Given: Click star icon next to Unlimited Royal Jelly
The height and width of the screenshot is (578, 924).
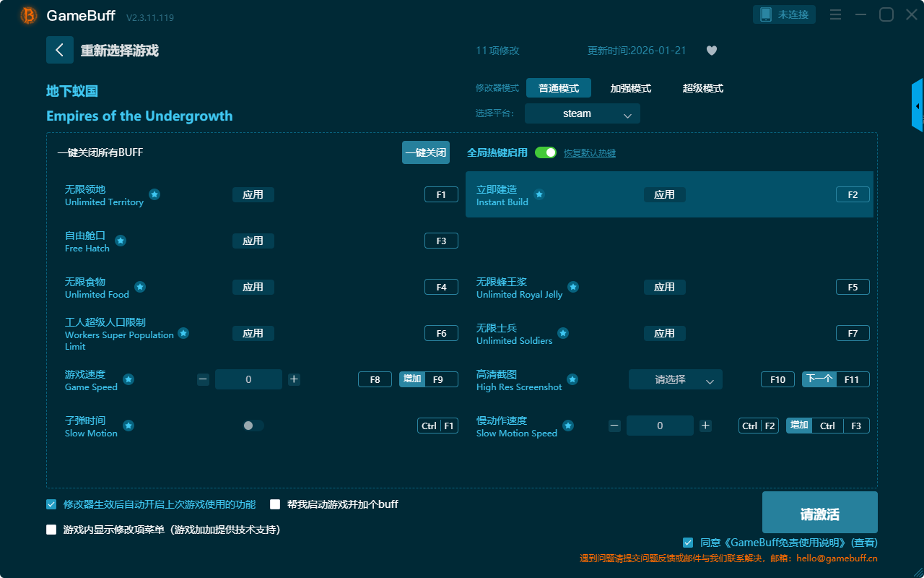Looking at the screenshot, I should click(573, 287).
